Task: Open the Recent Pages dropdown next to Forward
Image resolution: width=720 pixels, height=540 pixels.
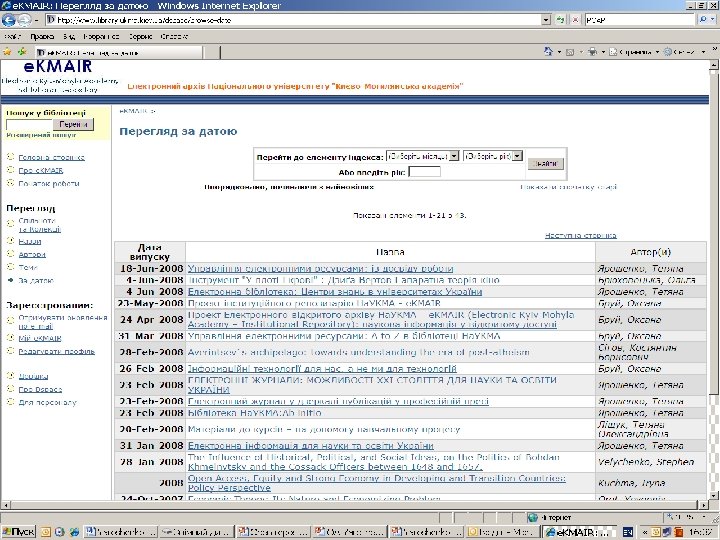Action: (x=36, y=20)
